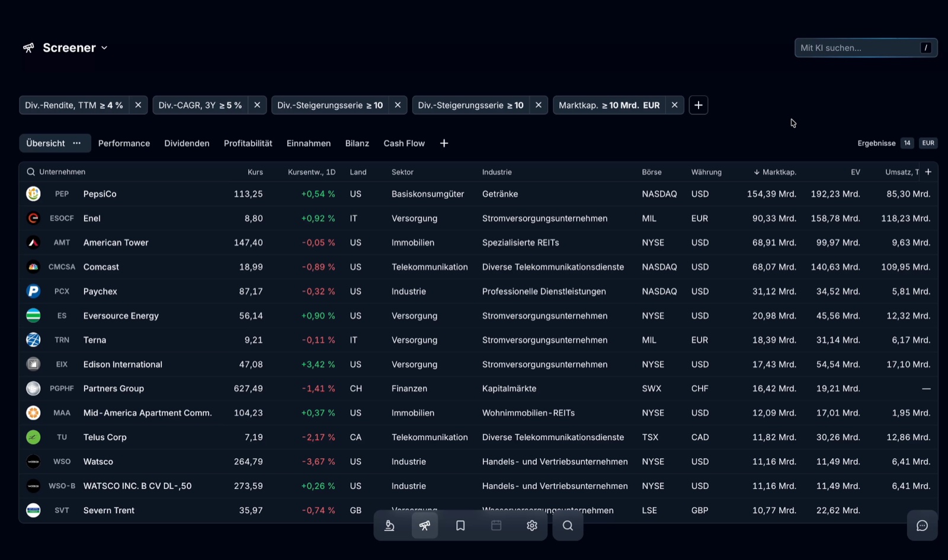
Task: Sort by the Börse column header
Action: tap(652, 172)
